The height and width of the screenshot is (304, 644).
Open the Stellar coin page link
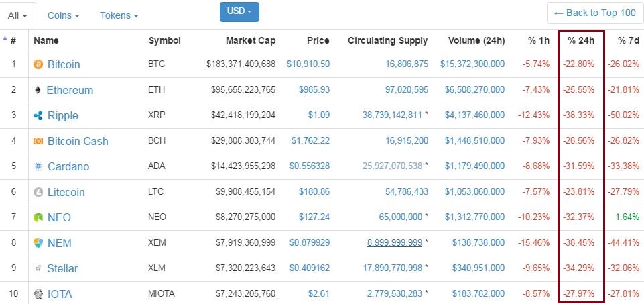coord(62,268)
